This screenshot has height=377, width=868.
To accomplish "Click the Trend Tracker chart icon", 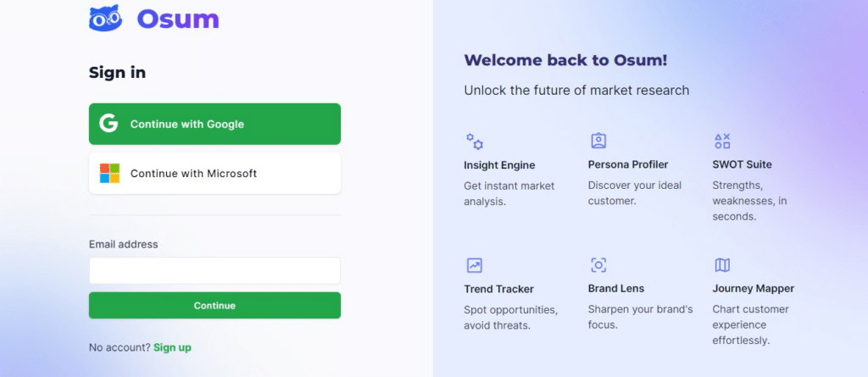I will (x=475, y=265).
